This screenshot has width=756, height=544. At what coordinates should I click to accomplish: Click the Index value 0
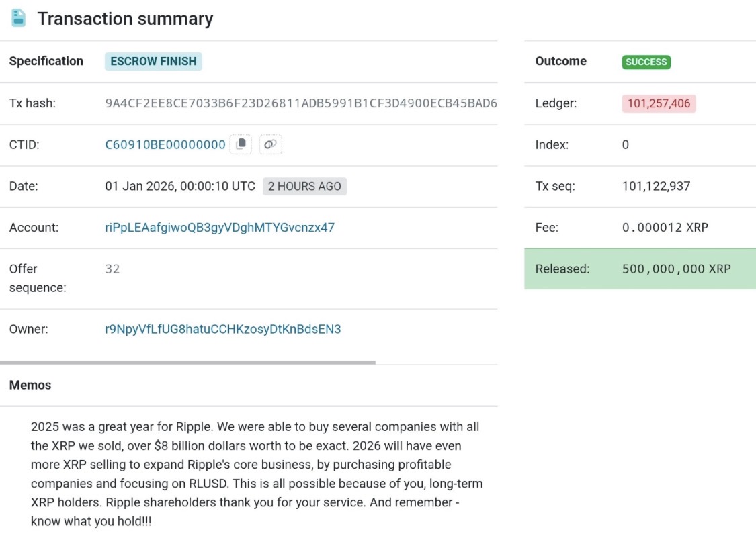tap(626, 145)
